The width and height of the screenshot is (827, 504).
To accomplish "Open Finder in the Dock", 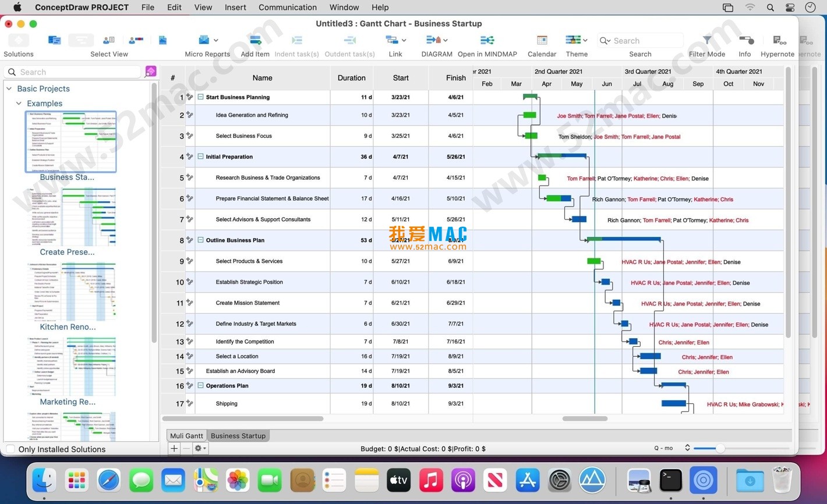I will click(x=44, y=480).
